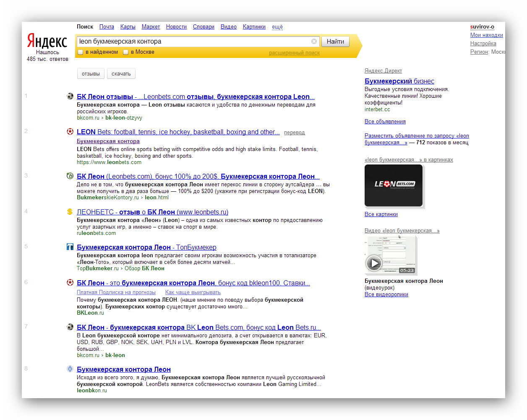Enable the 'в Москве' checkbox
Image resolution: width=527 pixels, height=420 pixels.
[x=125, y=52]
